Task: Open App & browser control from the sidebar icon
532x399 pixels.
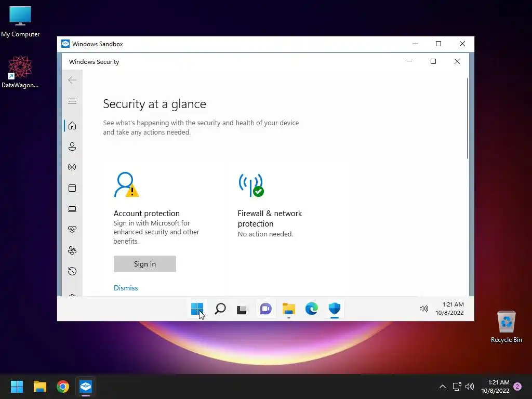Action: 72,188
